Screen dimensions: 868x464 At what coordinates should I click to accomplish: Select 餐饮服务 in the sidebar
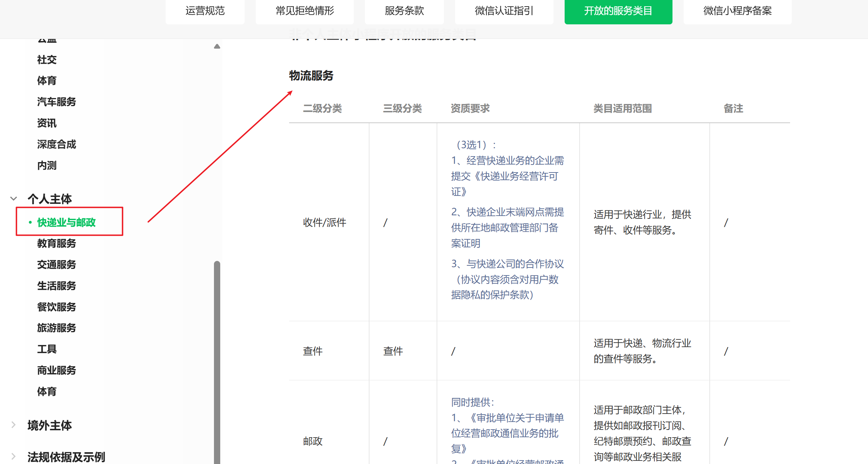(56, 307)
